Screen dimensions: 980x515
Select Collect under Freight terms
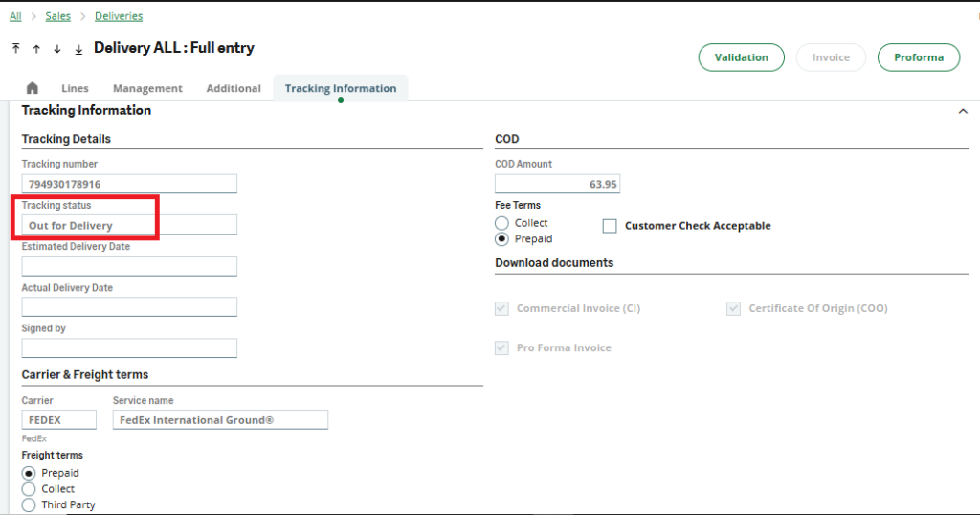(x=29, y=489)
